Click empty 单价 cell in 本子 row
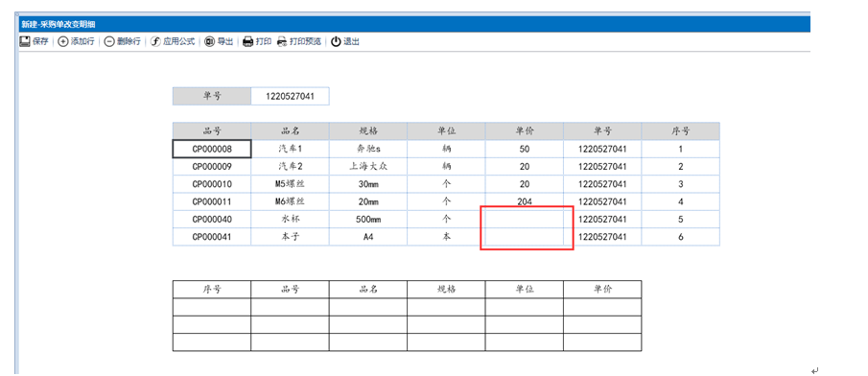The width and height of the screenshot is (868, 376). click(525, 237)
